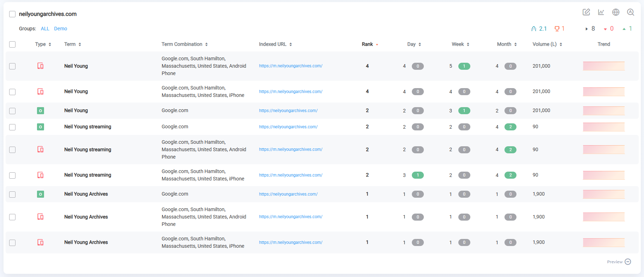Viewport: 644px width, 277px height.
Task: Click green Day change badge for Neil Young streaming iPhone row
Action: click(417, 175)
